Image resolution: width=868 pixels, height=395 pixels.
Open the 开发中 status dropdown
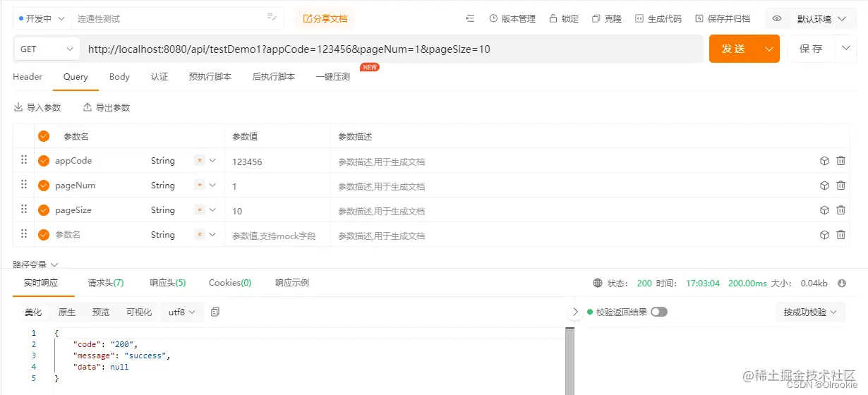coord(42,18)
